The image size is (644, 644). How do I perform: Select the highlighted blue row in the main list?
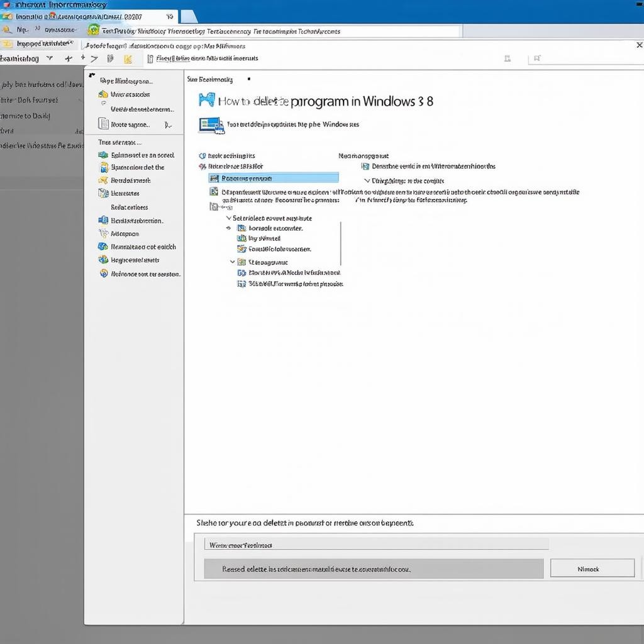[274, 178]
